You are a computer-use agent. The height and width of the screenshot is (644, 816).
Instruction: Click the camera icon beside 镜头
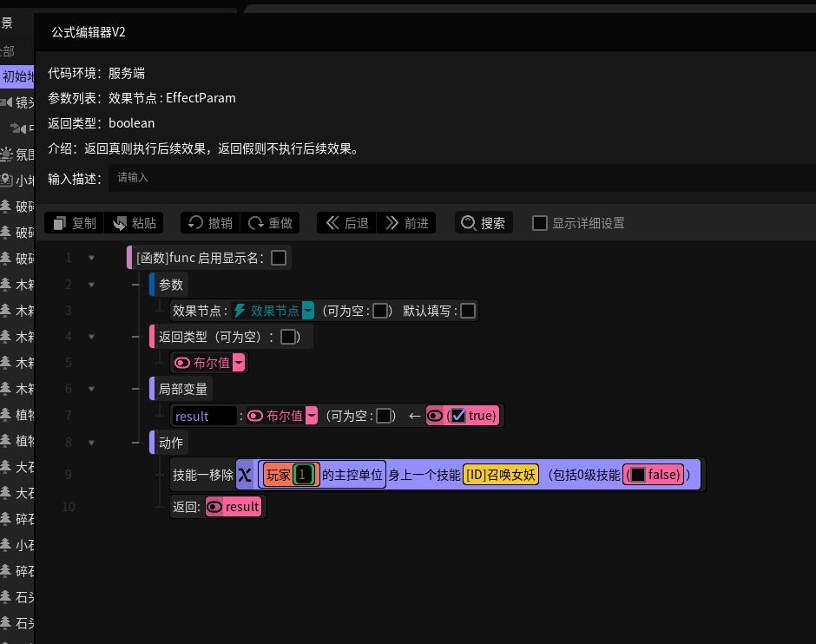click(x=6, y=102)
